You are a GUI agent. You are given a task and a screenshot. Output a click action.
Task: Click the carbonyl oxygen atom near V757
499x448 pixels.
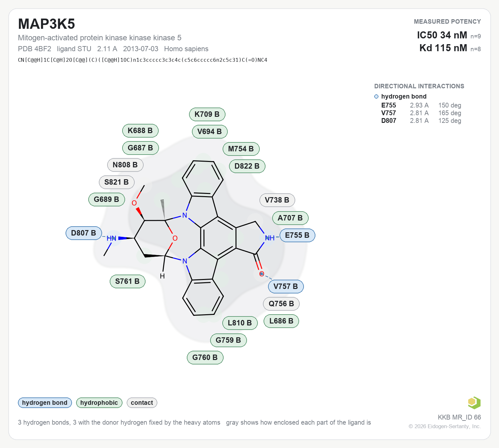pyautogui.click(x=262, y=274)
